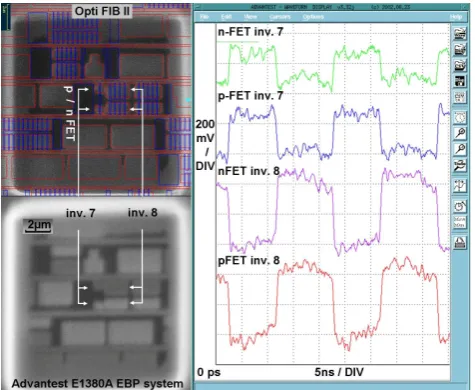
Task: Click the "200 mV / DIV" vertical scale text
Action: point(205,145)
